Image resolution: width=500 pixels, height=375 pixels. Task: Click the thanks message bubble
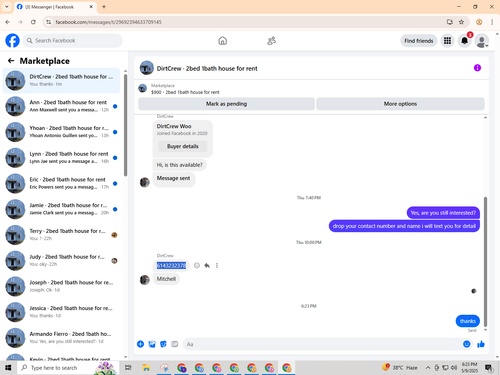(x=468, y=321)
